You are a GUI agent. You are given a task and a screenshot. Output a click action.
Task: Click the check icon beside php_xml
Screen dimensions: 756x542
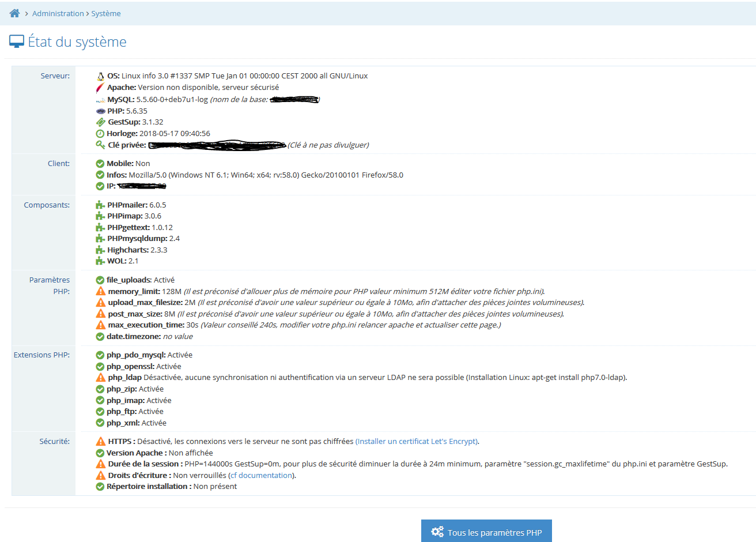pyautogui.click(x=100, y=423)
